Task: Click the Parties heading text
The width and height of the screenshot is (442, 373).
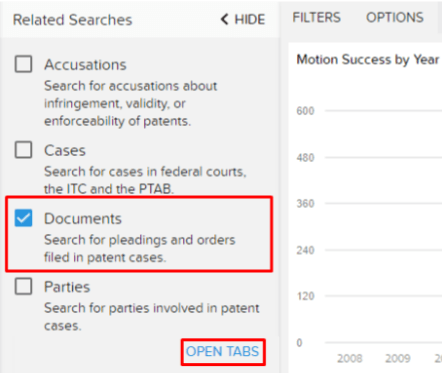Action: [x=67, y=287]
